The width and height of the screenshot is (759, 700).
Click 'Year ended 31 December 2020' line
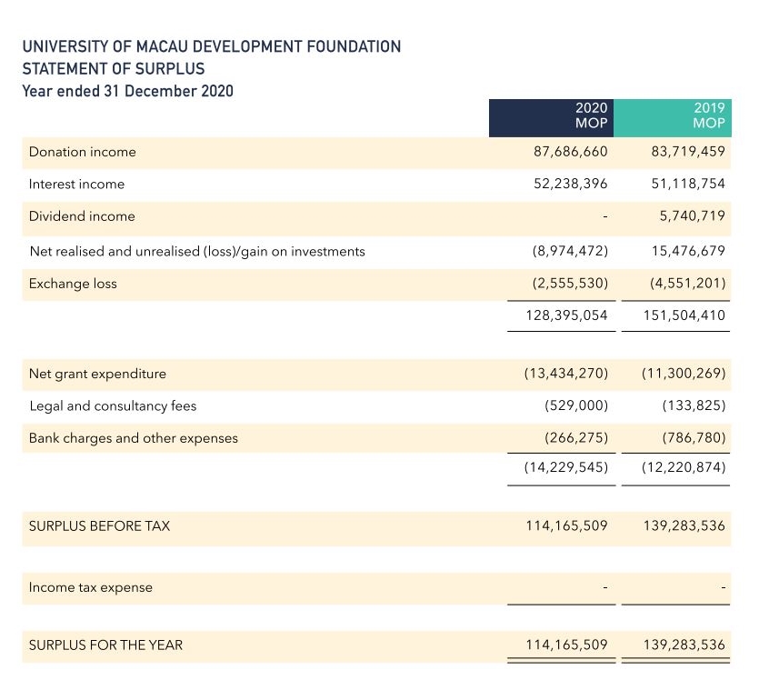[128, 91]
